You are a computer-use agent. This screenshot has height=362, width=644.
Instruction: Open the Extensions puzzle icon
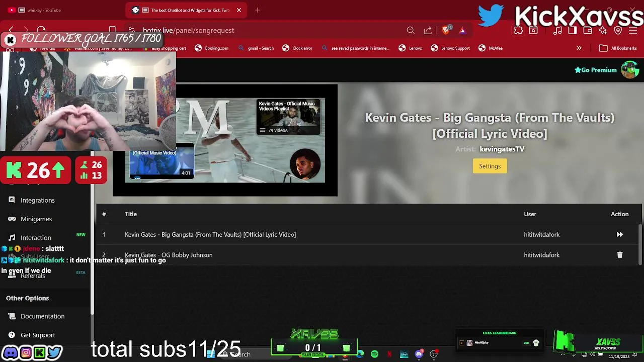point(518,30)
